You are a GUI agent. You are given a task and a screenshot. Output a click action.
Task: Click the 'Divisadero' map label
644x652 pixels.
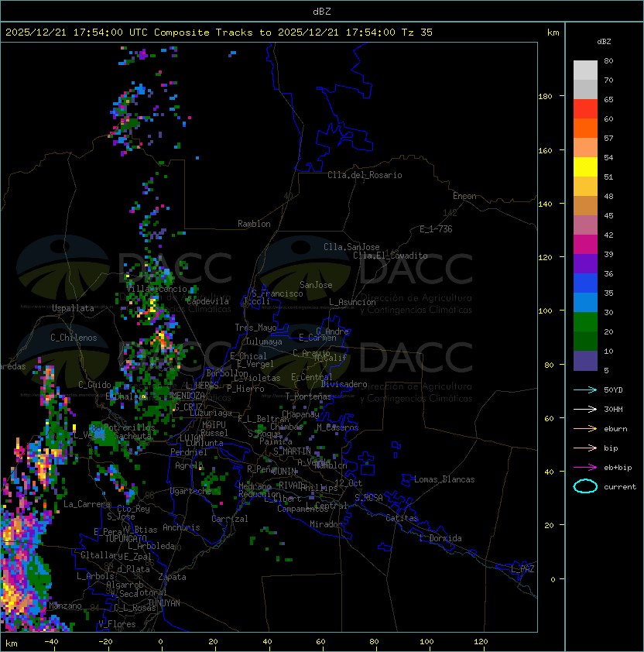(344, 384)
